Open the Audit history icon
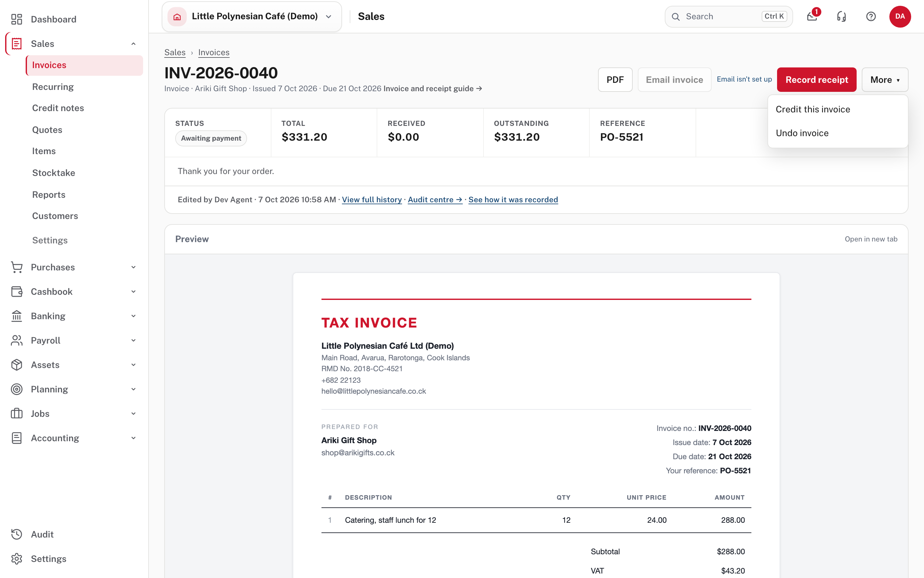Screen dimensions: 924x578 pyautogui.click(x=16, y=534)
